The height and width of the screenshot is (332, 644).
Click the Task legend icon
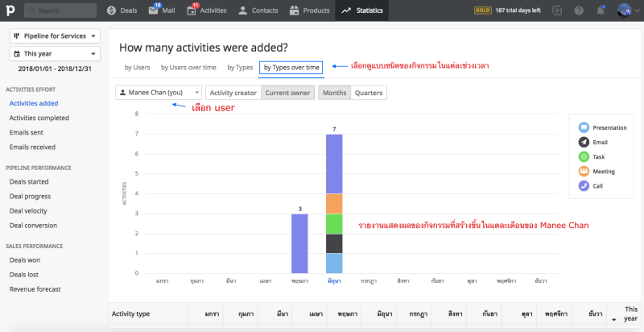click(584, 156)
